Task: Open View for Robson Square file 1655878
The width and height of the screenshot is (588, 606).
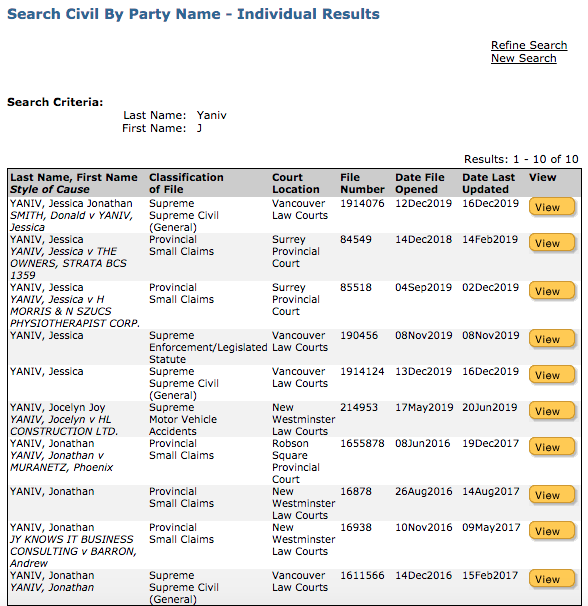Action: click(x=552, y=446)
